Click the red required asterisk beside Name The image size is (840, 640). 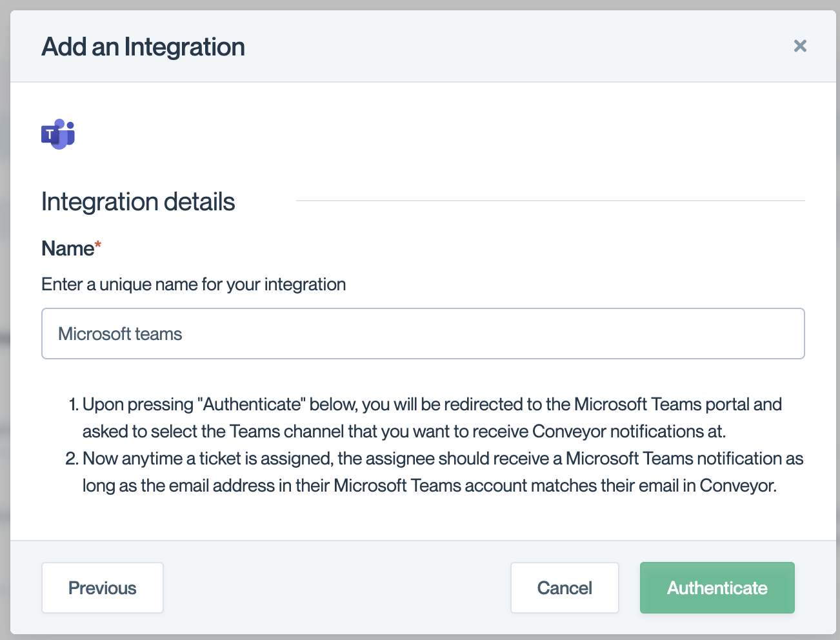pyautogui.click(x=98, y=245)
